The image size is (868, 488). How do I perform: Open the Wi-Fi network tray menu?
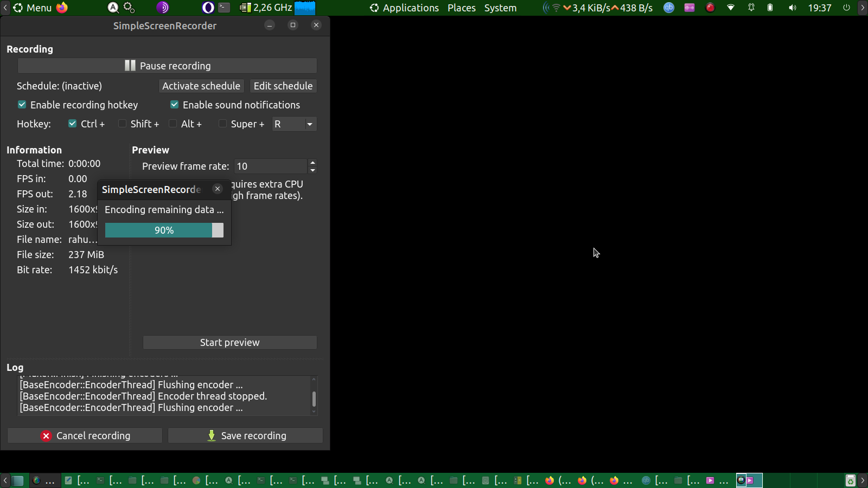click(731, 8)
